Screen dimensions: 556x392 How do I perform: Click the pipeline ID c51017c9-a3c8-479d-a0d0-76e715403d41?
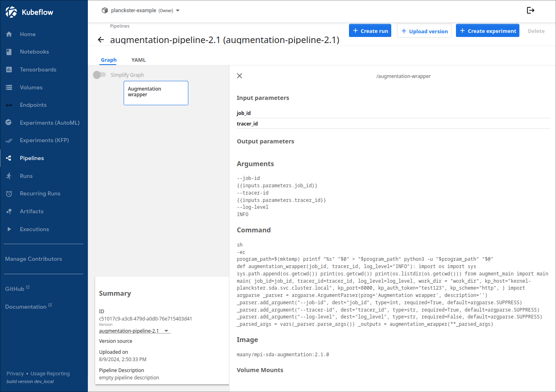coord(145,319)
